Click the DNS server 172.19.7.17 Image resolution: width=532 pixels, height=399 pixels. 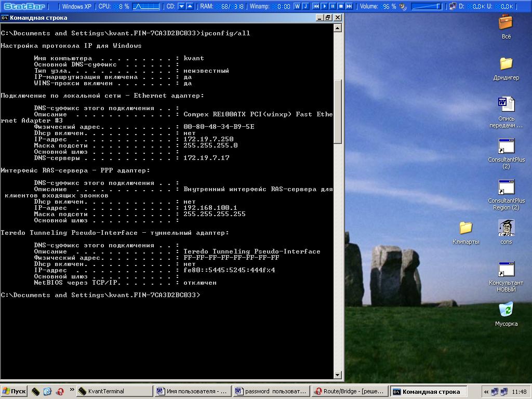point(206,158)
